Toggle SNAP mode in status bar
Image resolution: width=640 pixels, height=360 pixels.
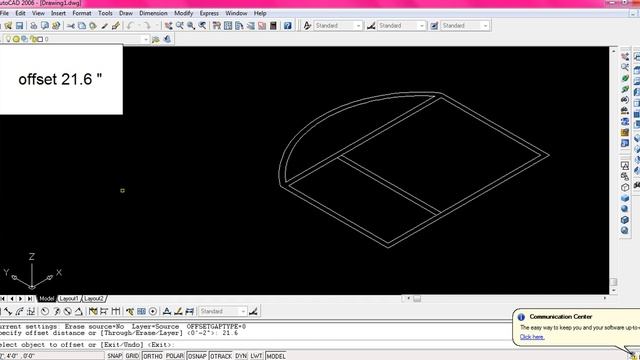[115, 356]
